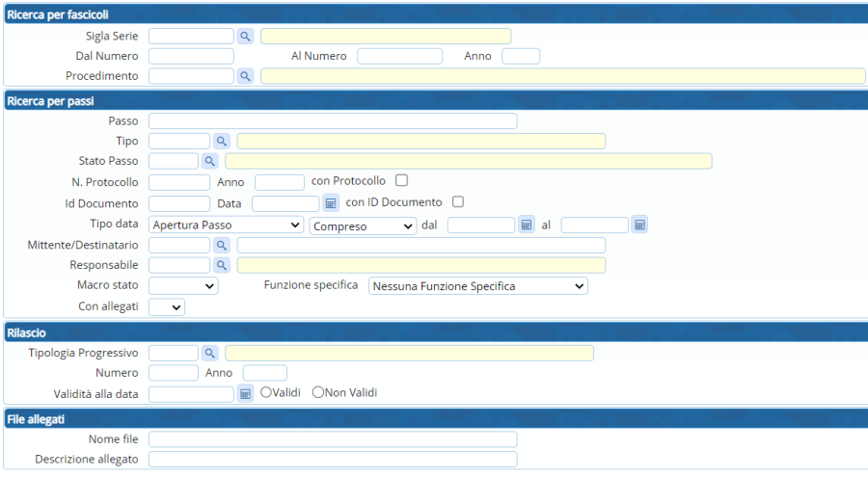868x477 pixels.
Task: Open the Validità alla data calendar
Action: click(x=245, y=393)
